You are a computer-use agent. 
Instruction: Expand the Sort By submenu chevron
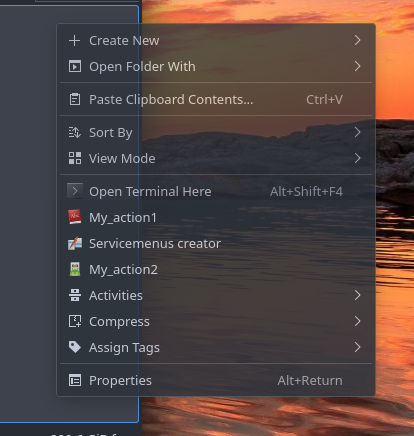pyautogui.click(x=357, y=132)
